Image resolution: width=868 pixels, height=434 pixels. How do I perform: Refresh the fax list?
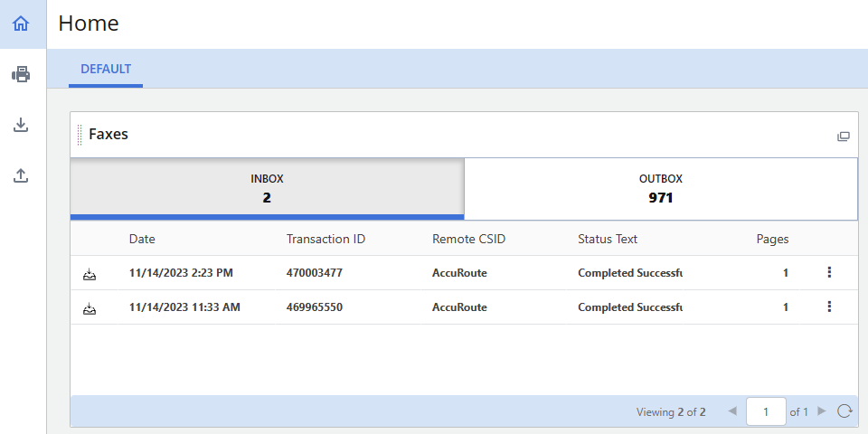pyautogui.click(x=844, y=411)
